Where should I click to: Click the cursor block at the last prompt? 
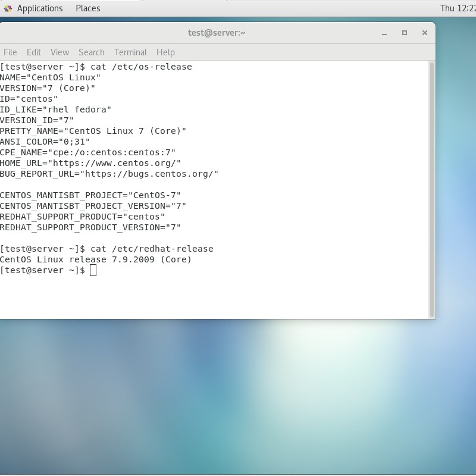coord(93,270)
